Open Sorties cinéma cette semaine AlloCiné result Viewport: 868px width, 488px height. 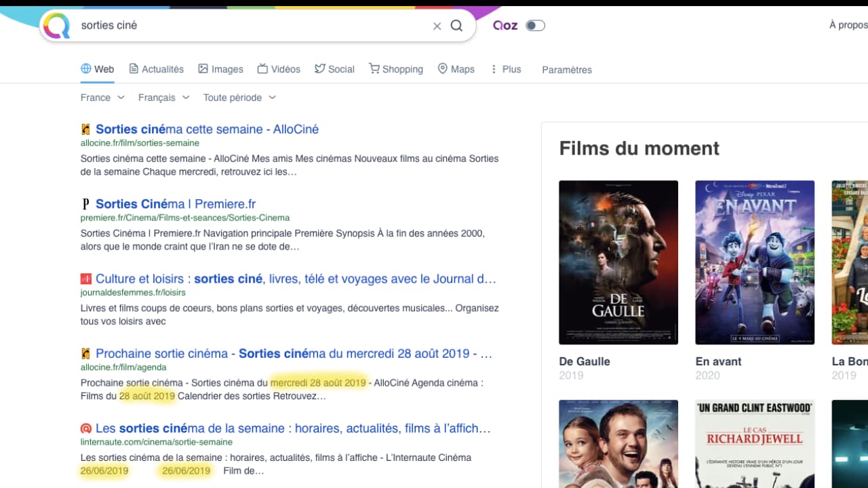click(x=207, y=129)
